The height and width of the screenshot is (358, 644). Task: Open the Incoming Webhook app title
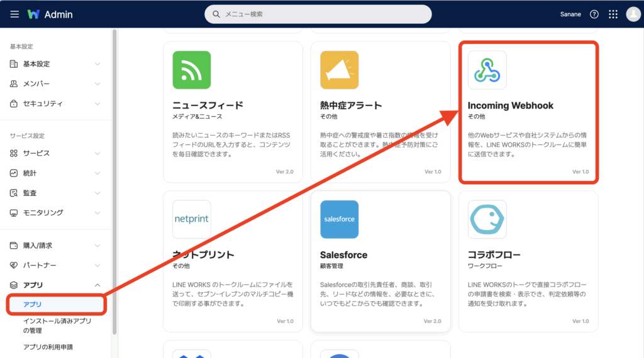pyautogui.click(x=511, y=106)
